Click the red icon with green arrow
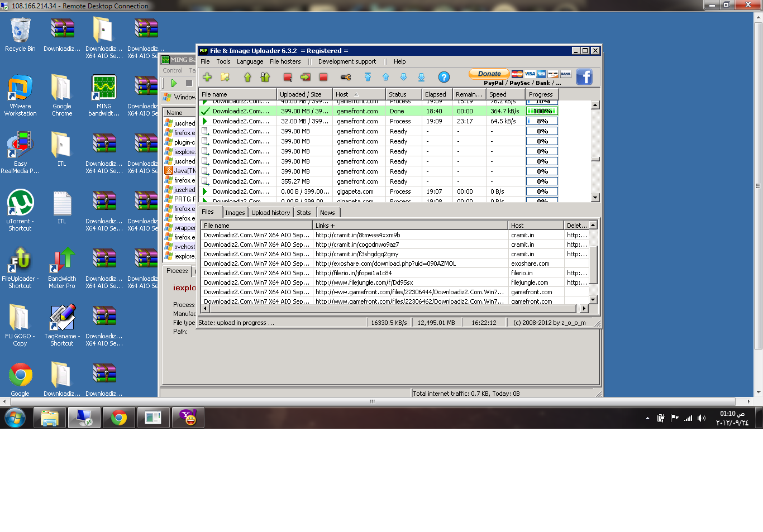Image resolution: width=763 pixels, height=532 pixels. coord(306,77)
